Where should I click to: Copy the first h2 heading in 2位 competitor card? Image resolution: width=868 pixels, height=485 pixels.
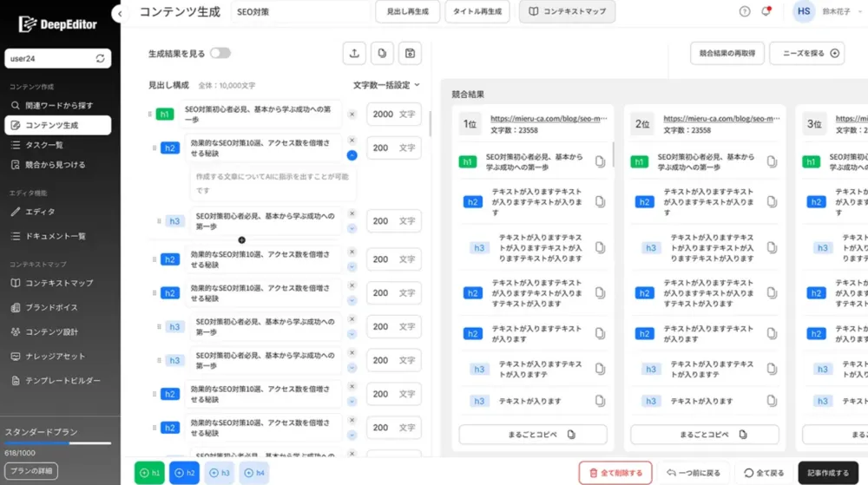(x=772, y=202)
